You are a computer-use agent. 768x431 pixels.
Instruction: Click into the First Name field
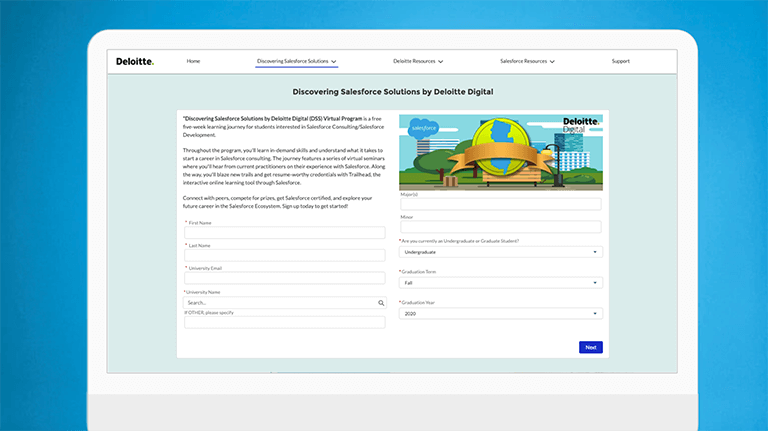pos(284,233)
